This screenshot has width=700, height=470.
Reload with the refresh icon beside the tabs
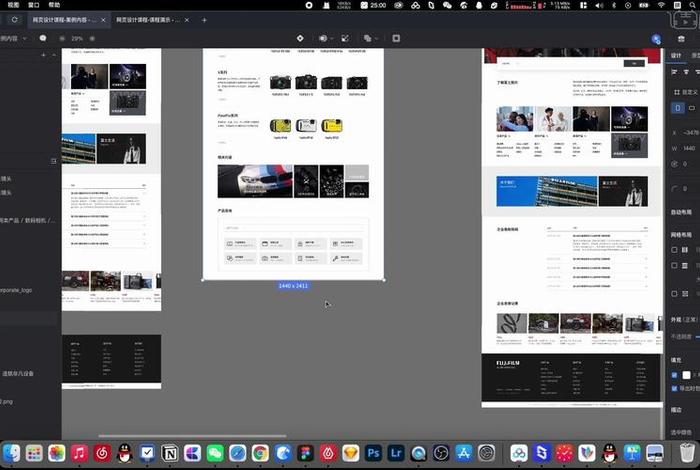[15, 20]
